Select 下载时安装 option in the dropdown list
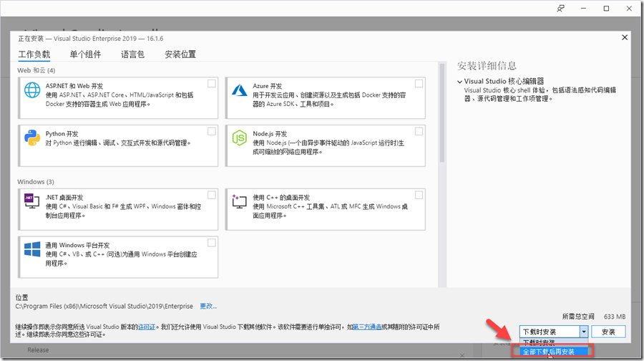 [554, 342]
